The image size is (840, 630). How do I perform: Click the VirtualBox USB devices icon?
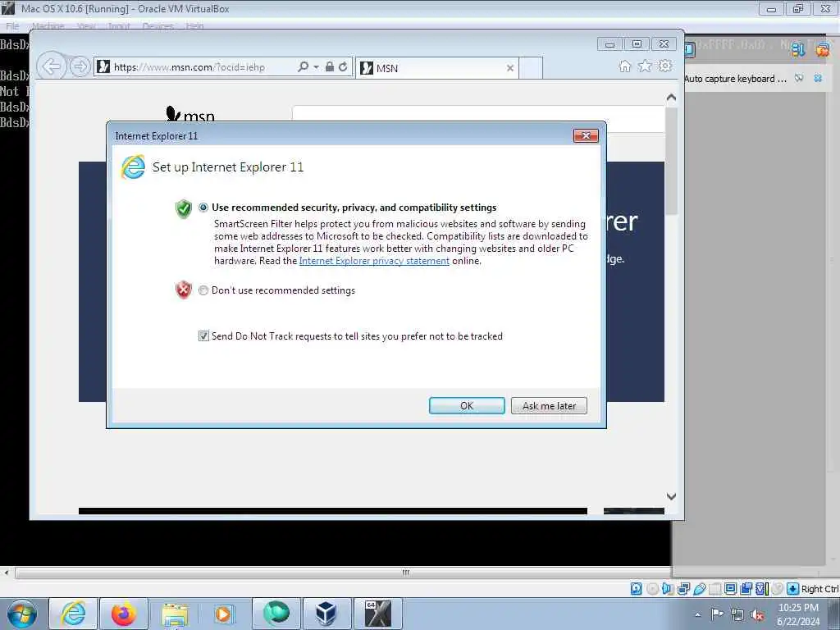[x=699, y=589]
